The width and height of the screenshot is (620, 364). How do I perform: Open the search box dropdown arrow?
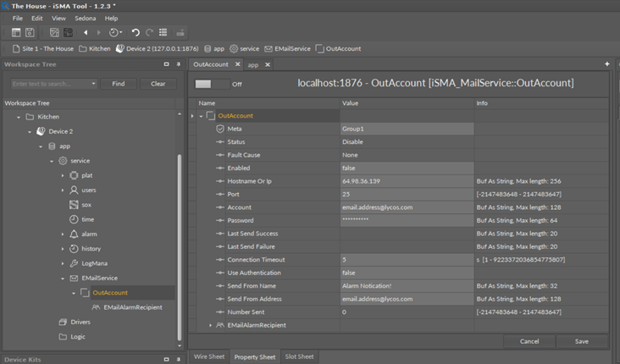click(93, 84)
